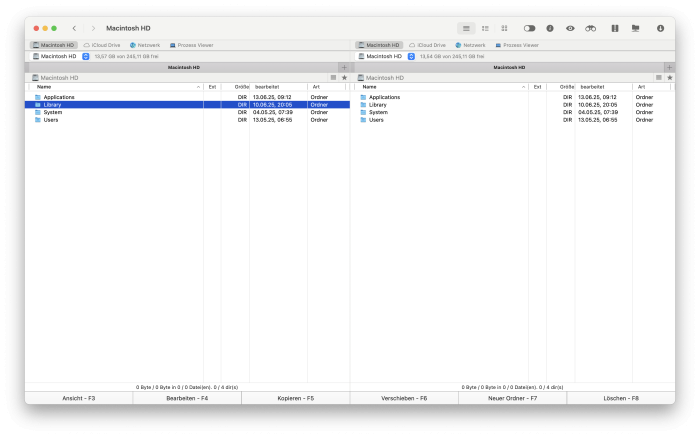Click the Löschen - F8 button
This screenshot has height=437, width=700.
coord(621,398)
